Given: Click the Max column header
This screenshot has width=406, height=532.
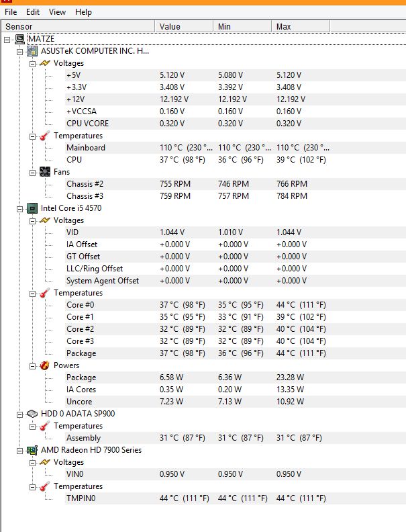Looking at the screenshot, I should click(x=301, y=26).
